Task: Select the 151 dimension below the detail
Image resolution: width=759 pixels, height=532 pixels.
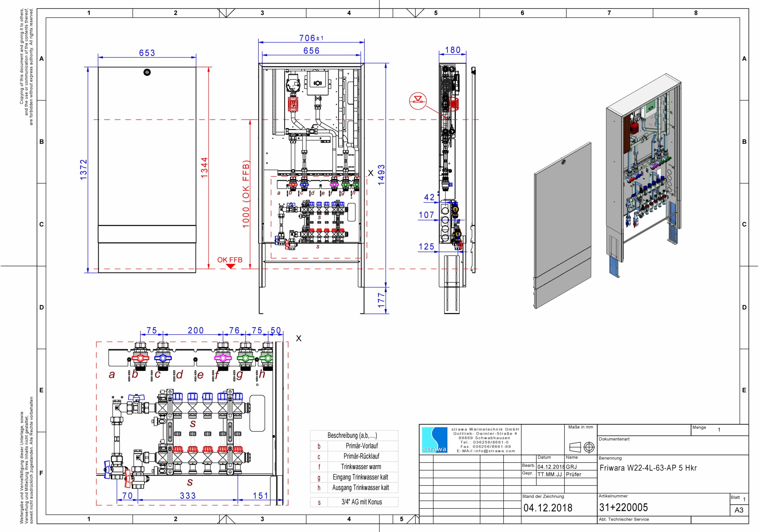Action: pyautogui.click(x=261, y=496)
